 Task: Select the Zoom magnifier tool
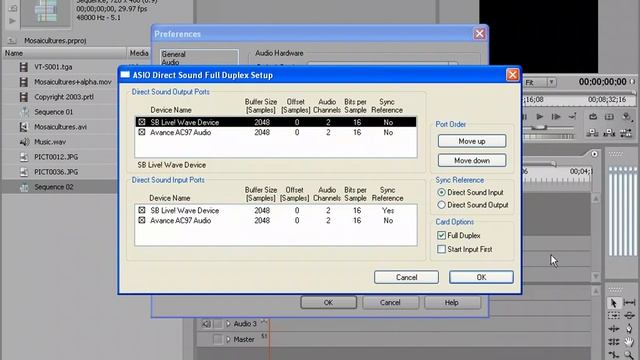click(x=629, y=355)
